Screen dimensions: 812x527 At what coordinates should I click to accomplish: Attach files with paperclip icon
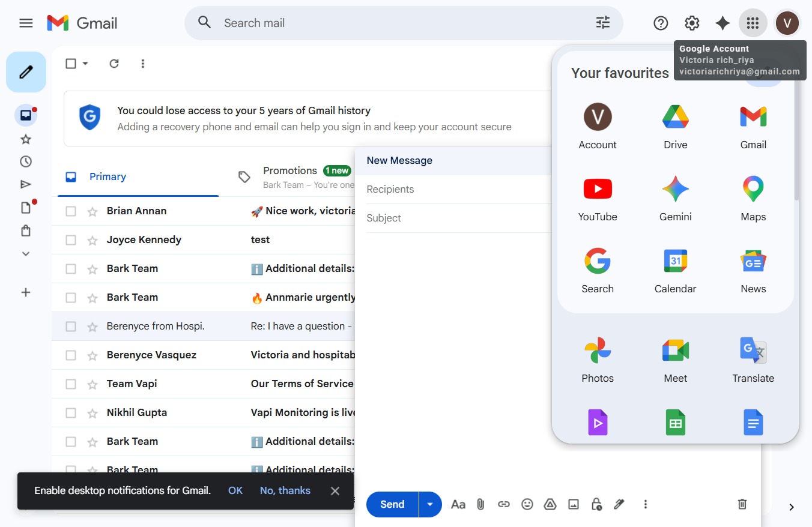coord(480,504)
